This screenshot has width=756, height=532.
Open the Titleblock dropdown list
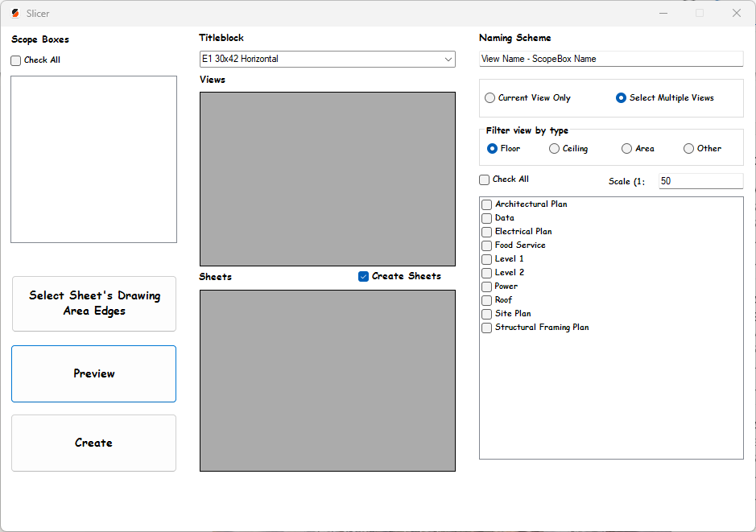pos(448,59)
